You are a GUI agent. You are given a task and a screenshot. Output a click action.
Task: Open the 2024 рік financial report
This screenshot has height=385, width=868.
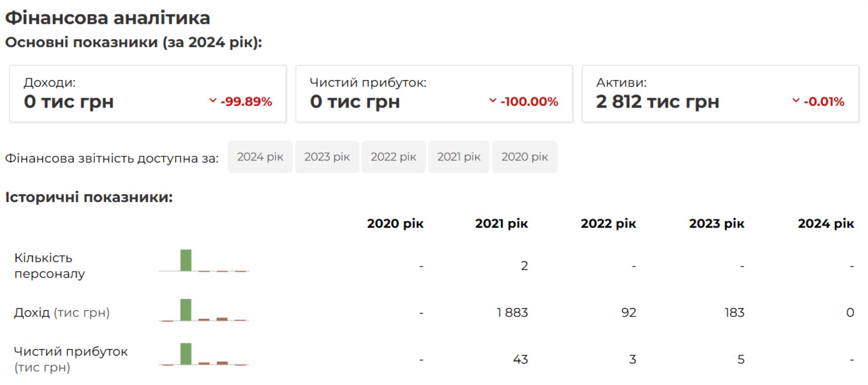pyautogui.click(x=260, y=157)
